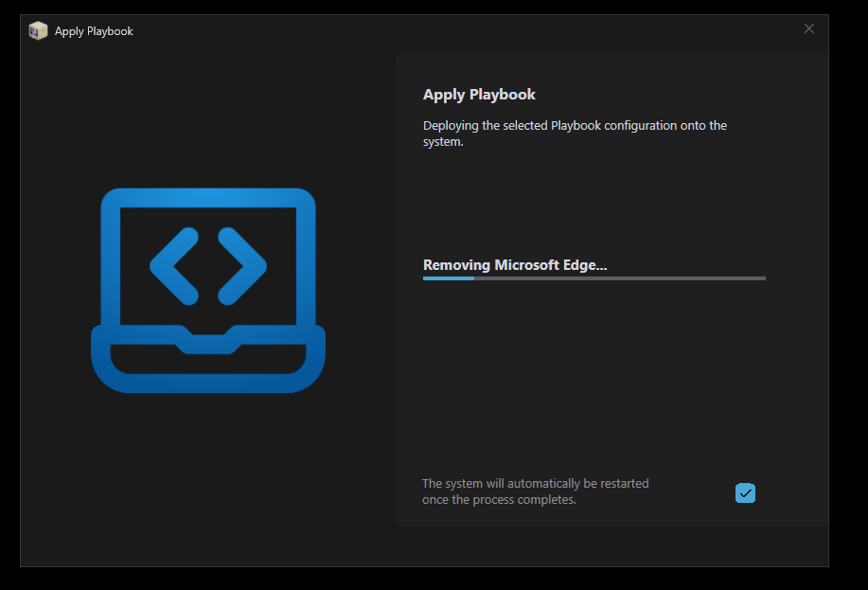
Task: Click the empty panel area below progress bar
Action: 593,379
